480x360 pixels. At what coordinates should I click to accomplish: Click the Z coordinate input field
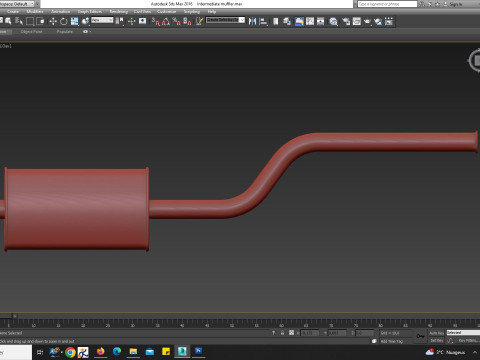pos(365,333)
